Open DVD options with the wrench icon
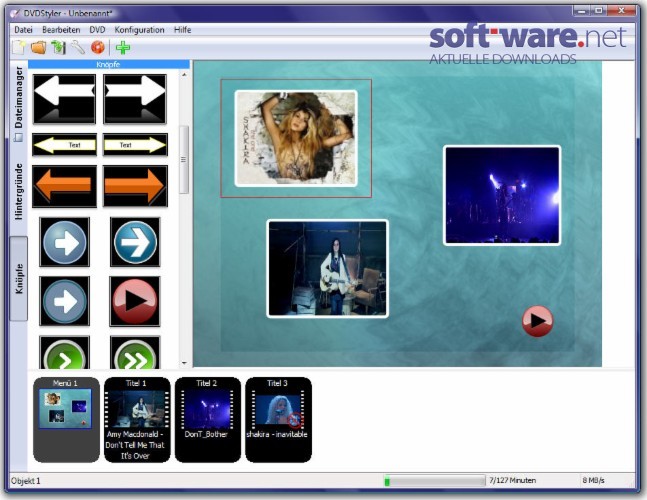This screenshot has width=647, height=500. 78,47
